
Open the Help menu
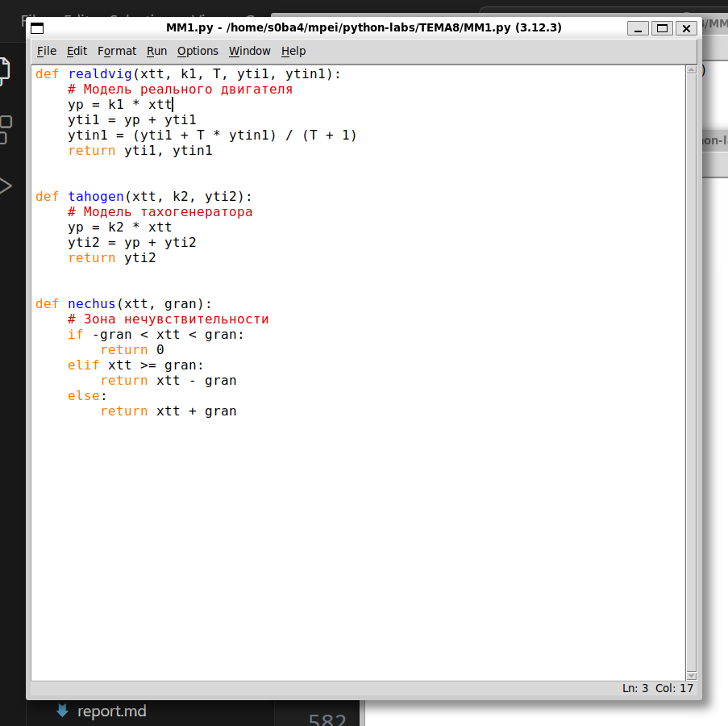point(293,51)
